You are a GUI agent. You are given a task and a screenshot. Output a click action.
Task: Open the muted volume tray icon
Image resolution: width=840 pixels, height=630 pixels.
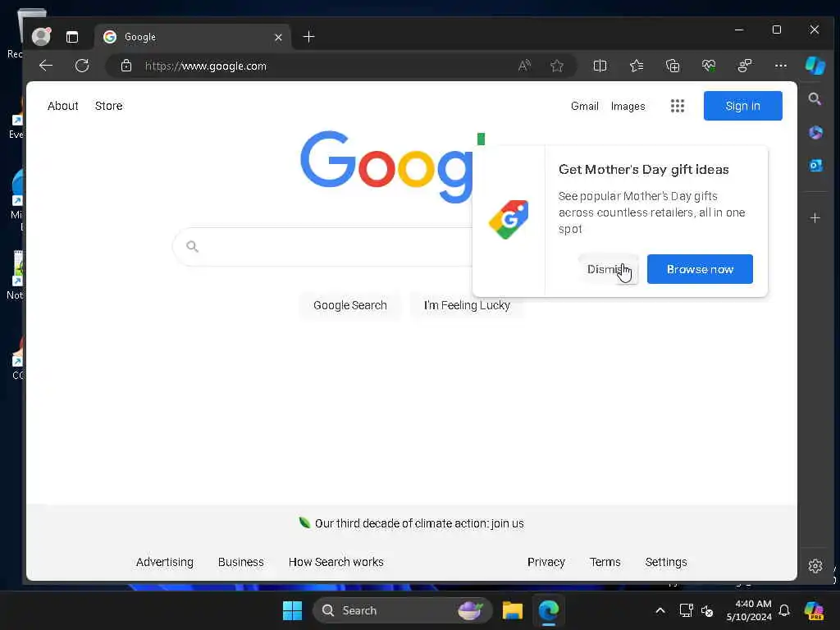tap(707, 610)
